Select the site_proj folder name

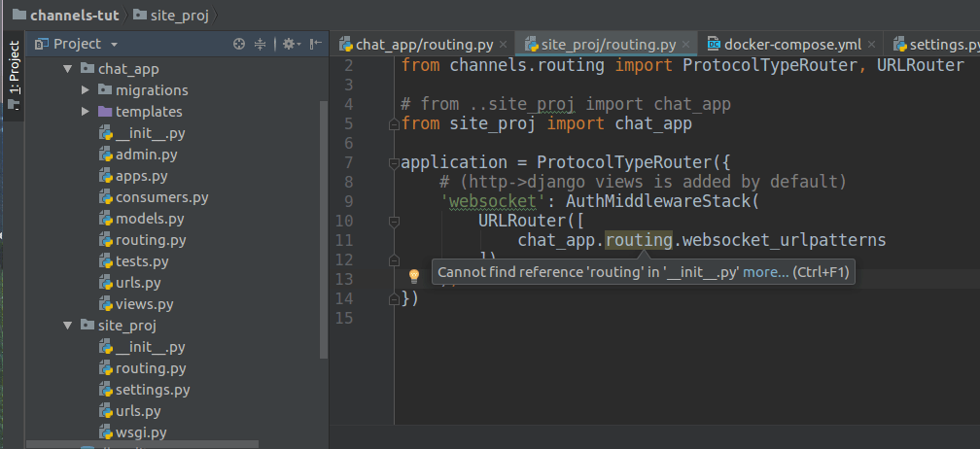coord(126,326)
